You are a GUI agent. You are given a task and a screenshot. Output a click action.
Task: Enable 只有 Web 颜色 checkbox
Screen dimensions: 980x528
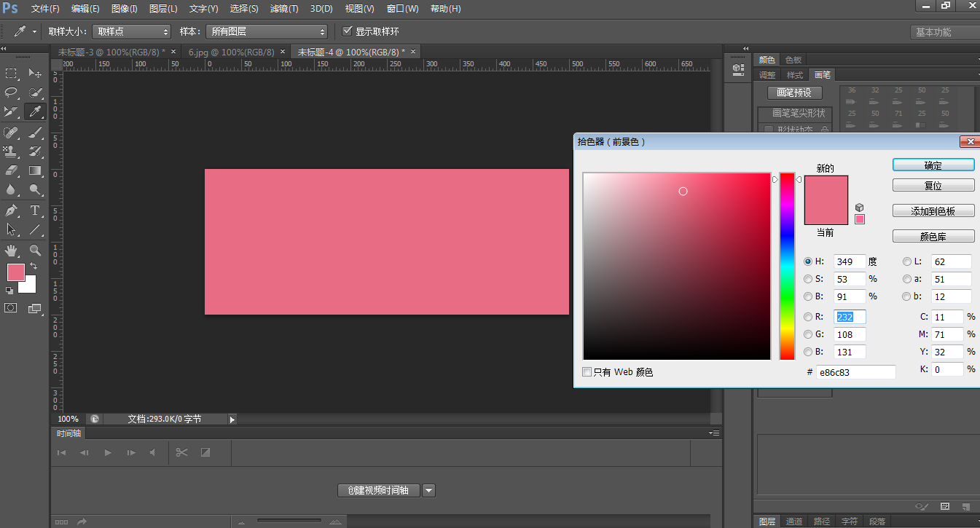(x=587, y=372)
